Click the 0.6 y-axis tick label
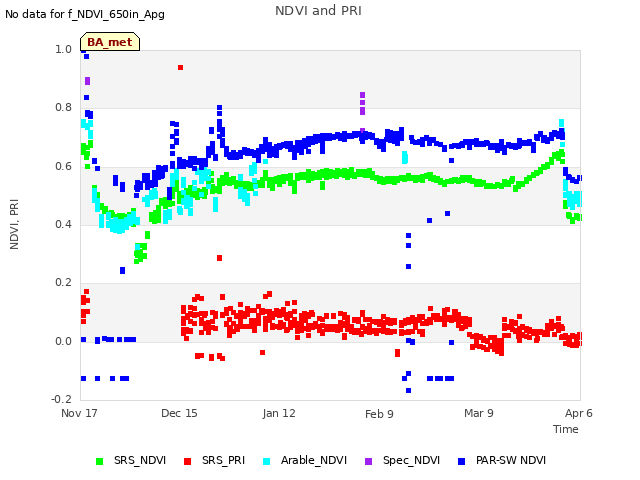 click(63, 166)
